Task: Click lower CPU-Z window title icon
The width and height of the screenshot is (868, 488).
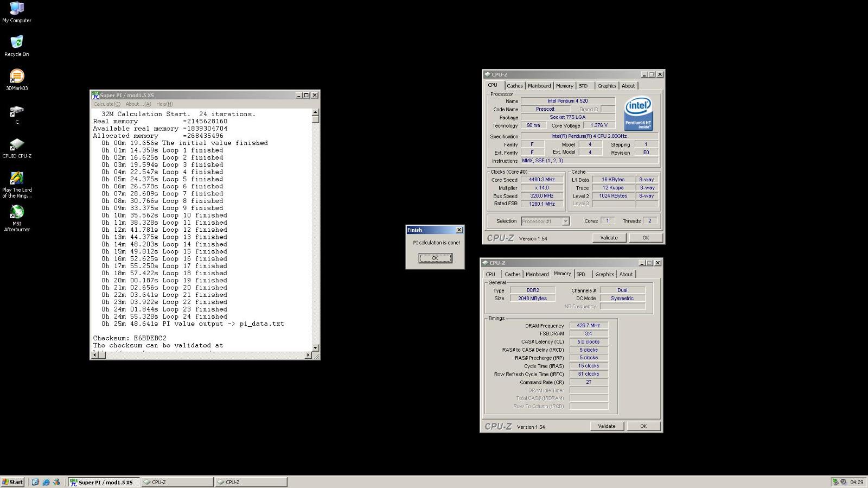Action: (485, 263)
